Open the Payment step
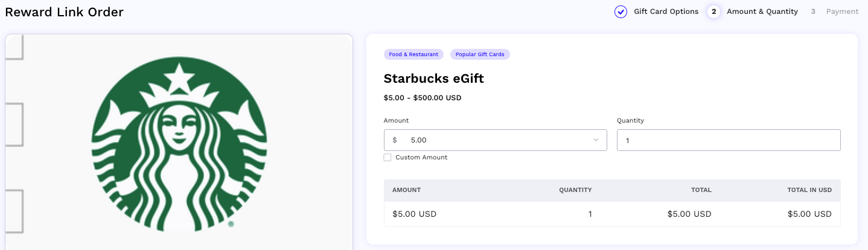 pyautogui.click(x=842, y=11)
